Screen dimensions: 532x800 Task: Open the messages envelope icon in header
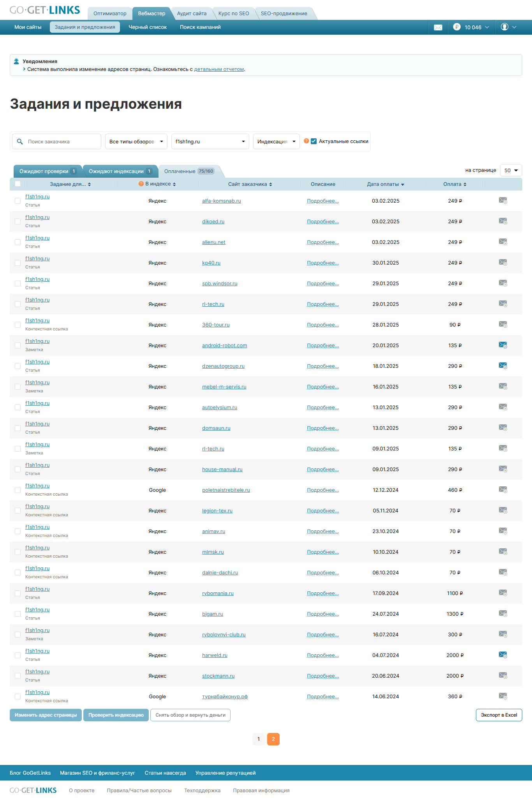[438, 27]
